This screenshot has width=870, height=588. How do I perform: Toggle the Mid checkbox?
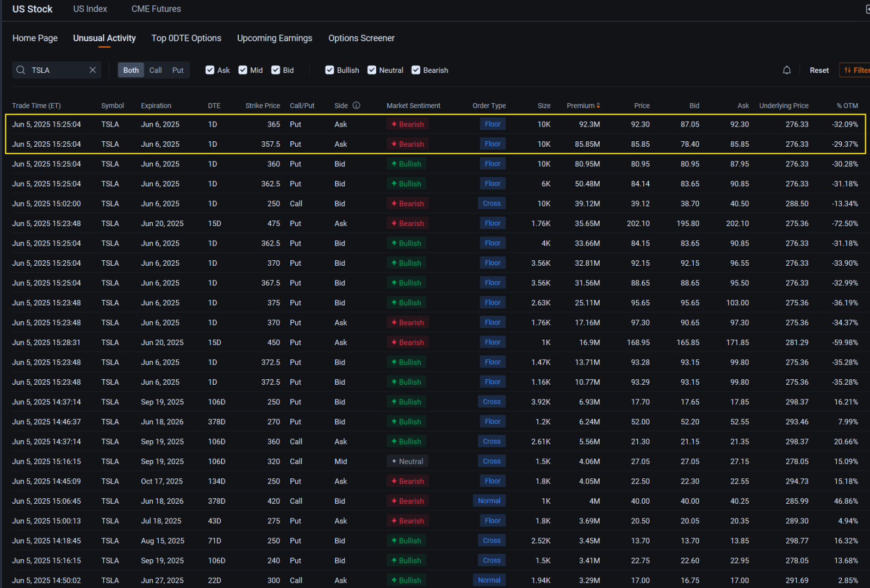(243, 70)
